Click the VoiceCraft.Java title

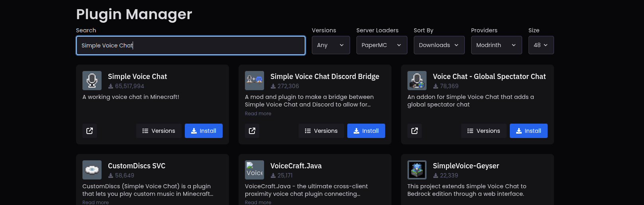point(296,166)
